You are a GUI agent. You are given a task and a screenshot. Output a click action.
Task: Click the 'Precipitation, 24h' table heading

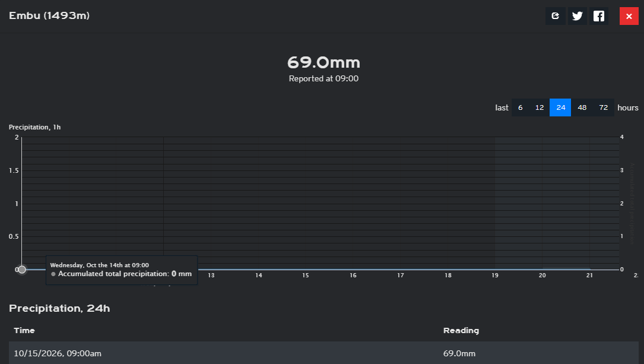coord(59,309)
